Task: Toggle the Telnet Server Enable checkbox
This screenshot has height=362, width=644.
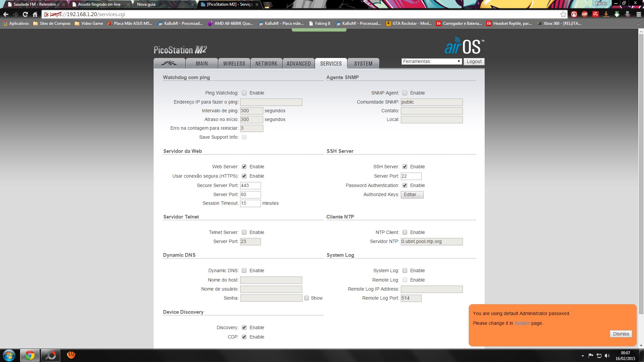Action: coord(244,232)
